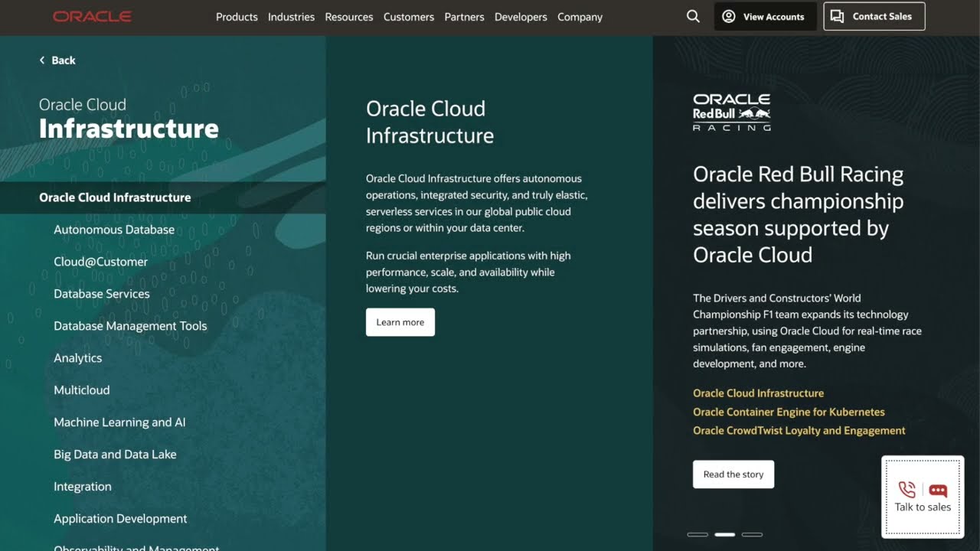The image size is (980, 551).
Task: Select Database Management Tools in sidebar
Action: [130, 326]
